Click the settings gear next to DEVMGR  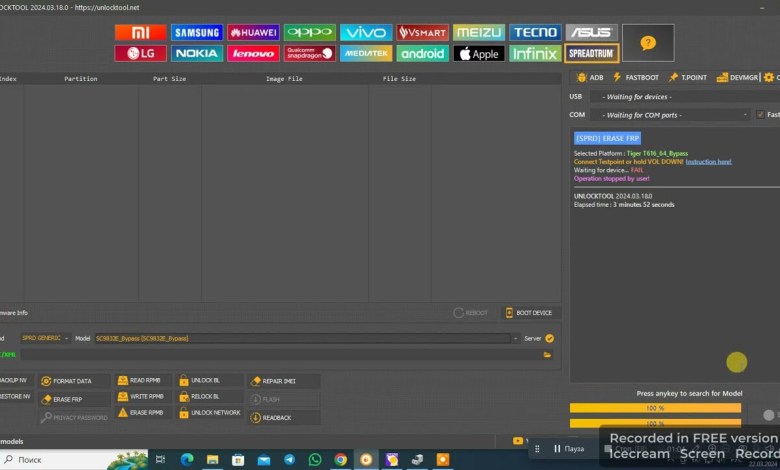[x=769, y=78]
